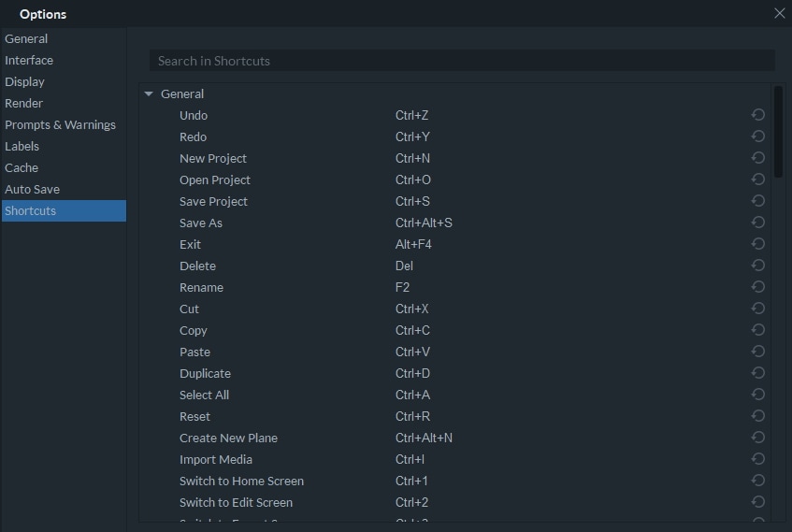Reset the Redo shortcut icon

(x=758, y=137)
